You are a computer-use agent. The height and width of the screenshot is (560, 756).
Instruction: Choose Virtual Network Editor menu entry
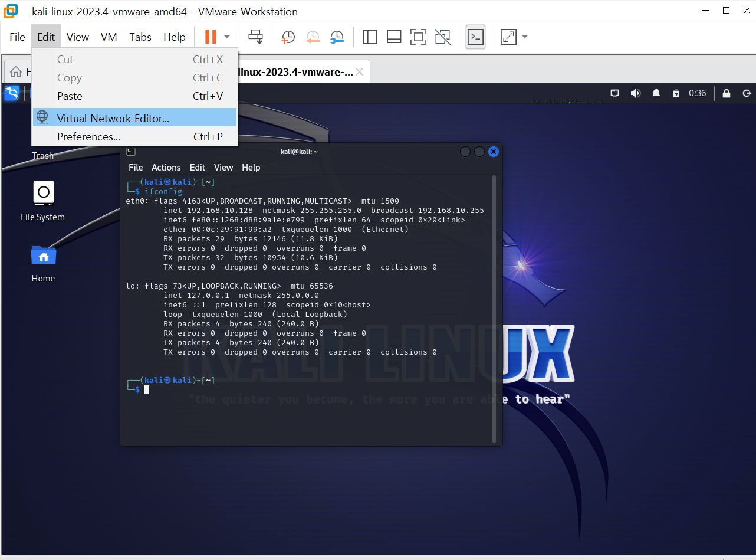pos(135,117)
